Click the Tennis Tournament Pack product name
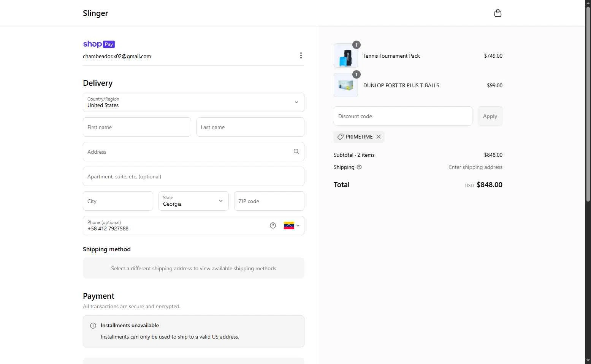Image resolution: width=591 pixels, height=364 pixels. [391, 56]
